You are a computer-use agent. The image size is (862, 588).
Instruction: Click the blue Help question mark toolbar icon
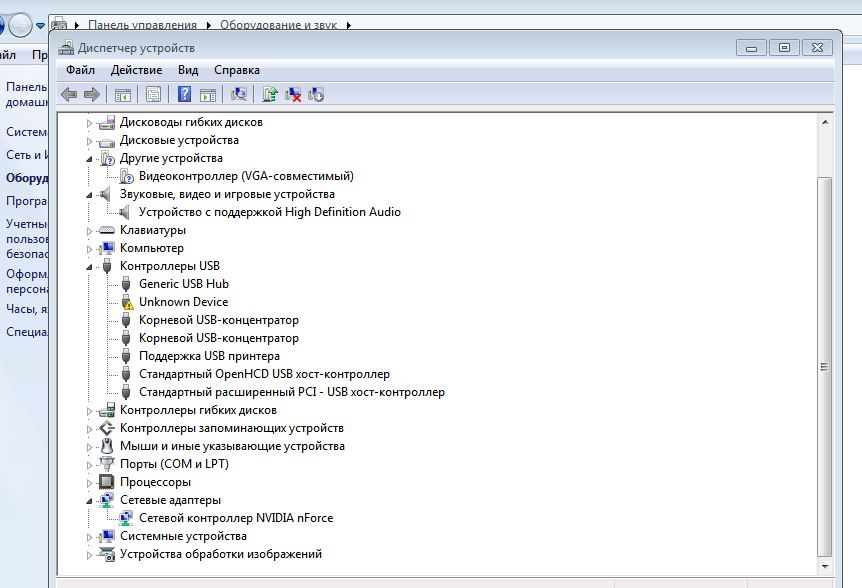[184, 95]
